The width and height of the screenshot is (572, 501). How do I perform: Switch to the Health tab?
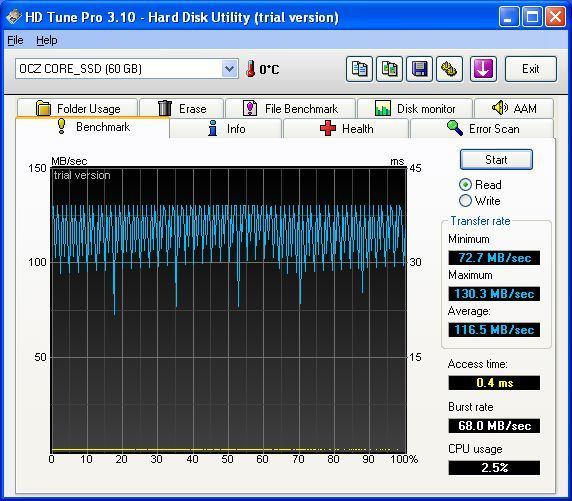tap(346, 129)
